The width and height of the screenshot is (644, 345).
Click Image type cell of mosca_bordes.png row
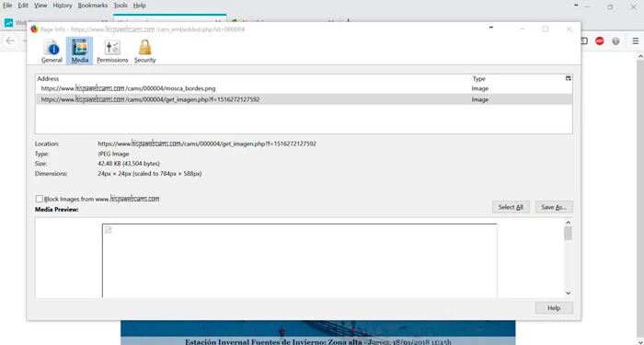[480, 88]
